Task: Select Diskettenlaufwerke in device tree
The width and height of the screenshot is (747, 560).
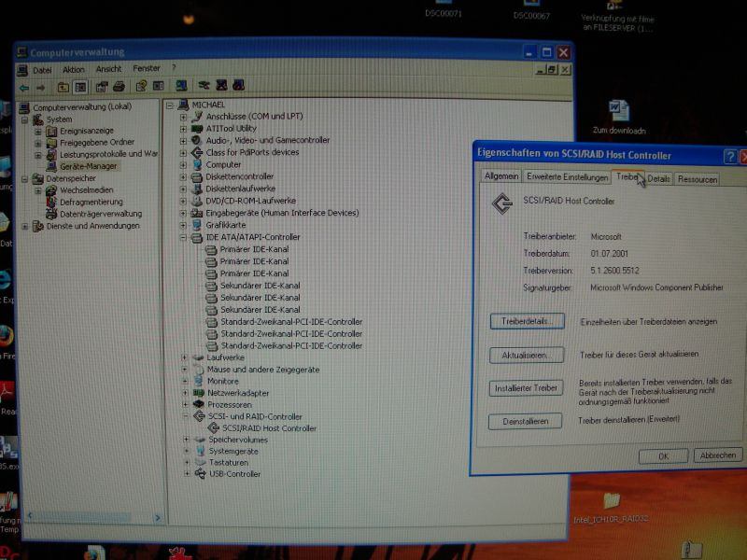Action: coord(241,189)
